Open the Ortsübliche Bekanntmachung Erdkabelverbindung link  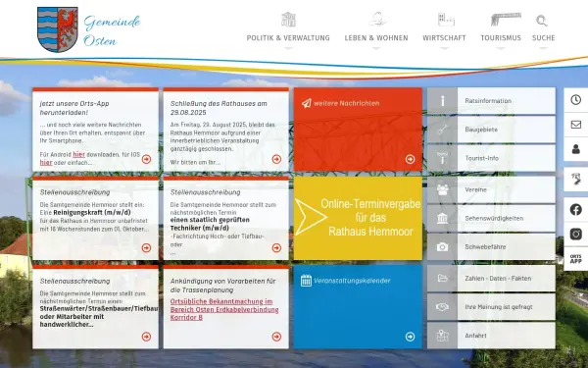224,309
